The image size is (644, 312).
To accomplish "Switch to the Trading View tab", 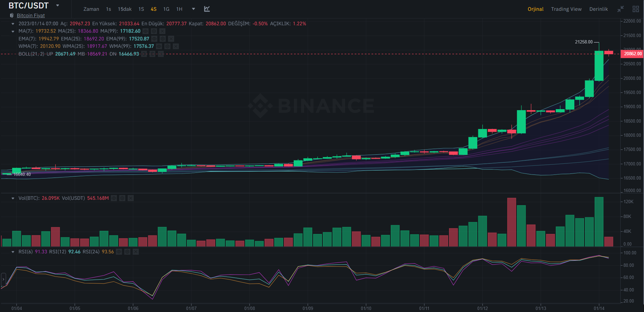I will point(566,9).
